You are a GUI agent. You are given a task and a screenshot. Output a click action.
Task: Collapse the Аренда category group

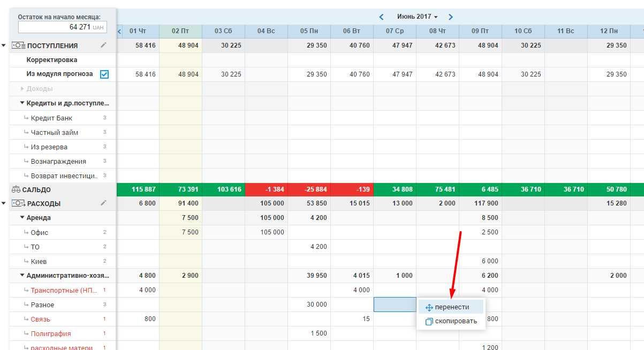tap(22, 218)
